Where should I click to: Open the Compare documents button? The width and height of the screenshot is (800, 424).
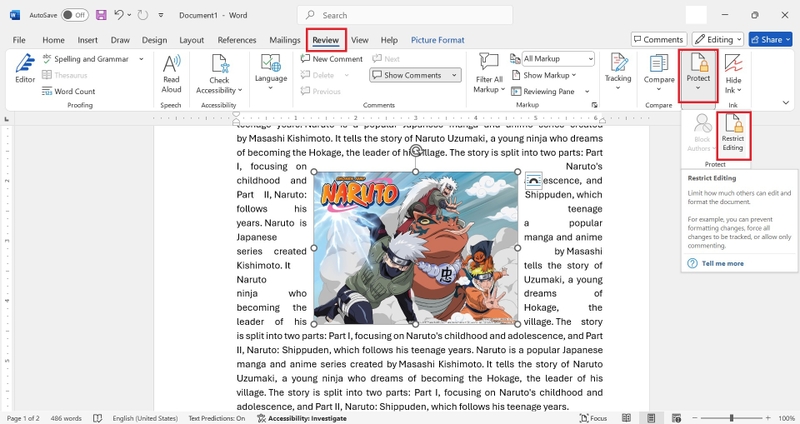pyautogui.click(x=659, y=71)
